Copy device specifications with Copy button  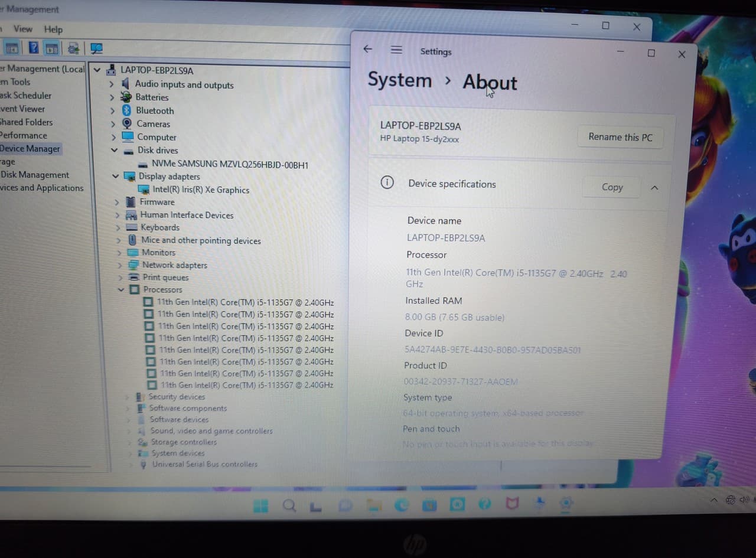pos(612,187)
